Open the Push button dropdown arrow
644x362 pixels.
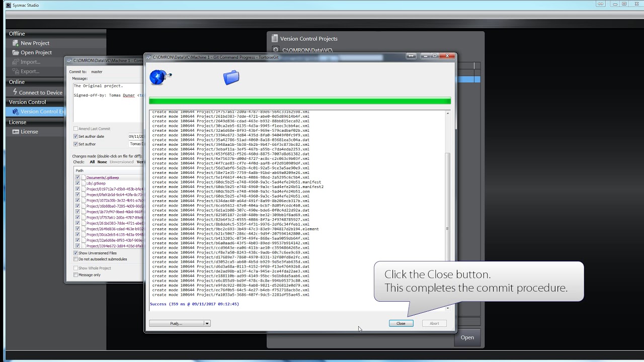207,323
